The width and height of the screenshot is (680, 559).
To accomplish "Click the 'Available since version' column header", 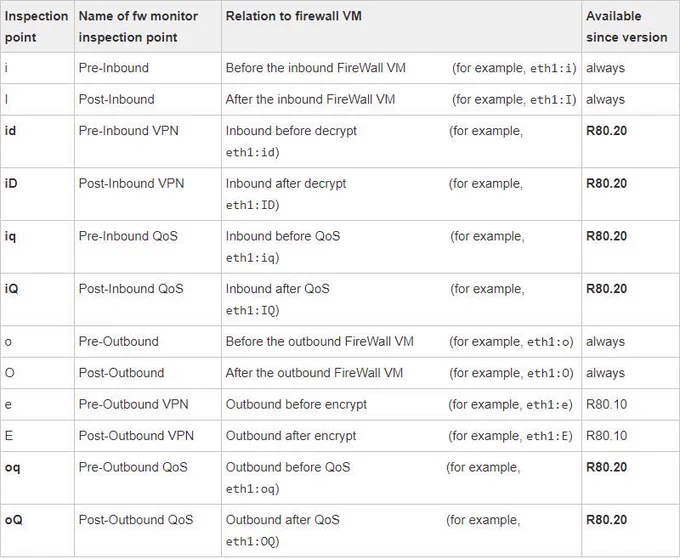I will 627,26.
